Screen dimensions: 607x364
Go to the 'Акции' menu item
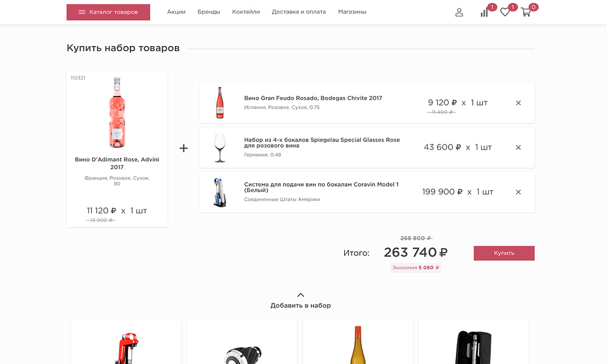point(176,12)
